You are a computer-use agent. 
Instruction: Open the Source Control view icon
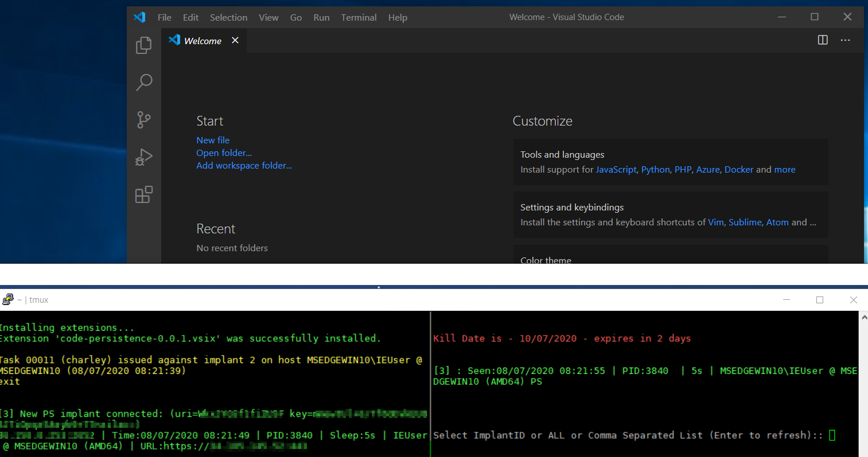click(143, 120)
